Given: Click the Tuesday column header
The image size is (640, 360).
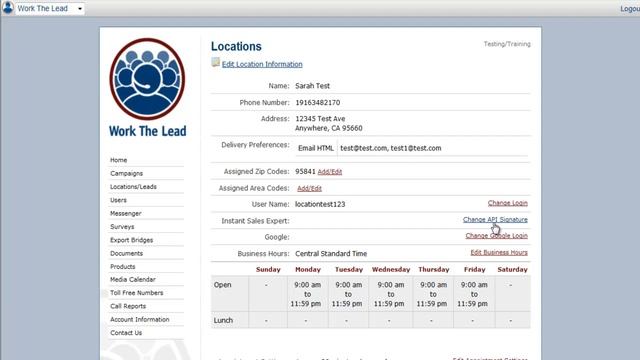Looking at the screenshot, I should pyautogui.click(x=349, y=269).
